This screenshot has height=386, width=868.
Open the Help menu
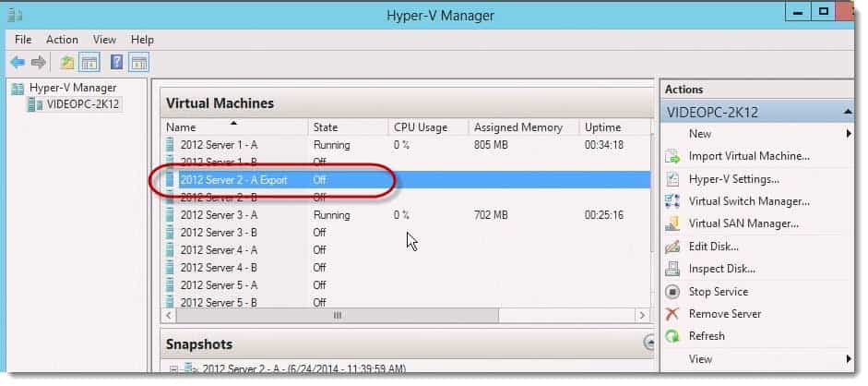(x=142, y=40)
